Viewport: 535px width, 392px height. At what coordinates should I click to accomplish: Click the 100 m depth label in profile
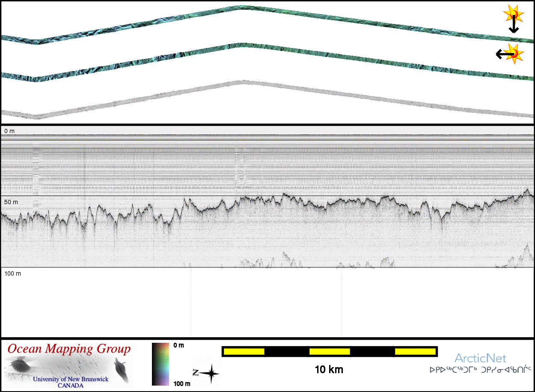coord(13,273)
